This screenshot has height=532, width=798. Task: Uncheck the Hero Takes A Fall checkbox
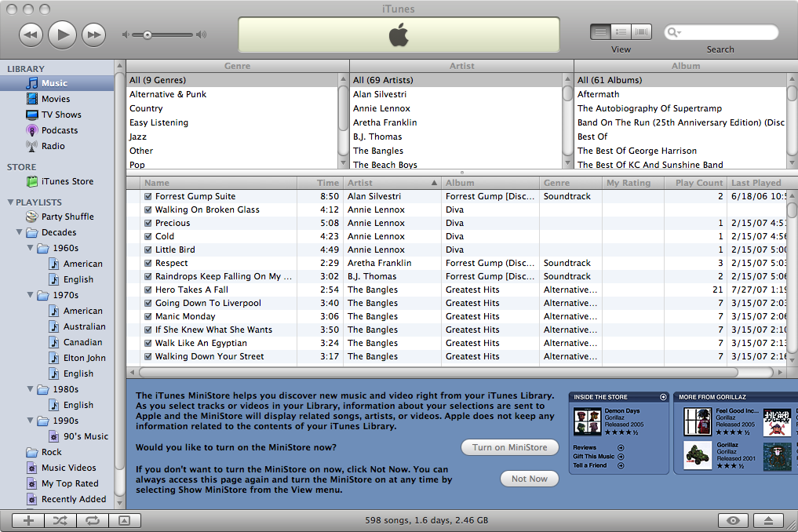pyautogui.click(x=148, y=290)
